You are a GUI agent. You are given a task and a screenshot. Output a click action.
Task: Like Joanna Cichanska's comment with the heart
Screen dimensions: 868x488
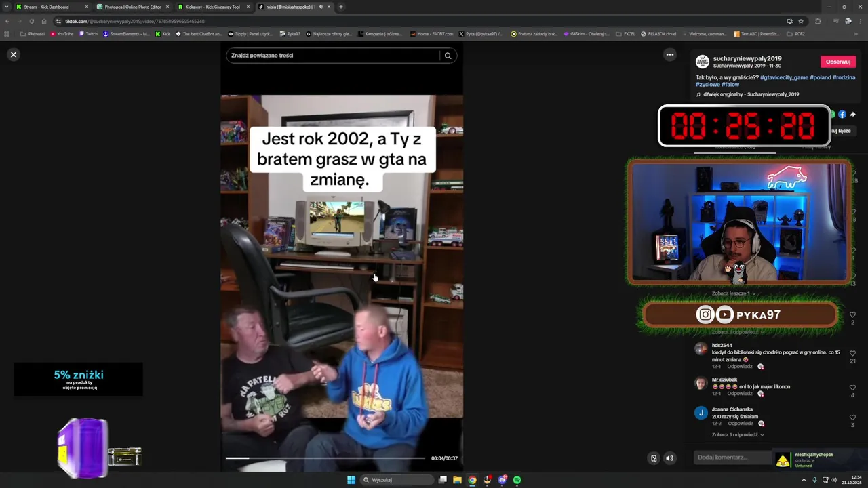click(852, 418)
